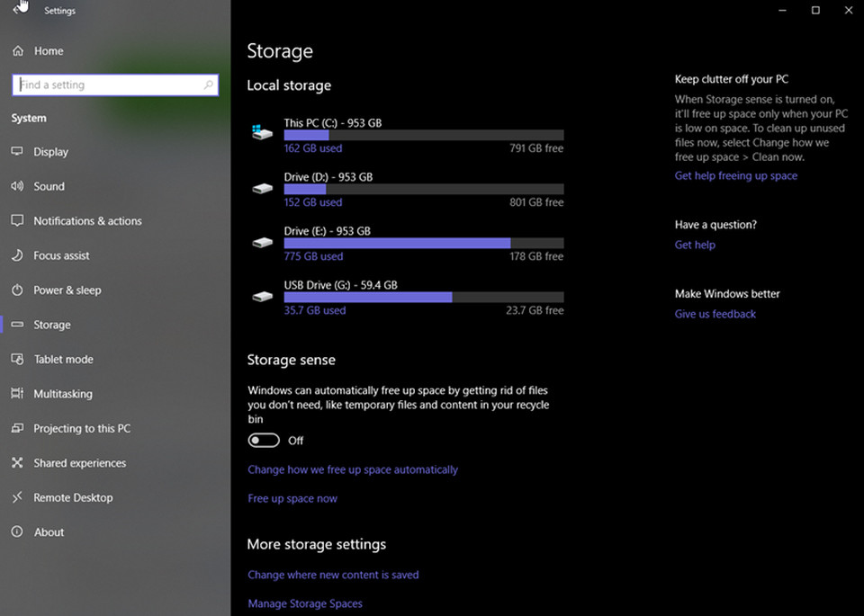Click the This PC (C:) drive icon

(262, 132)
